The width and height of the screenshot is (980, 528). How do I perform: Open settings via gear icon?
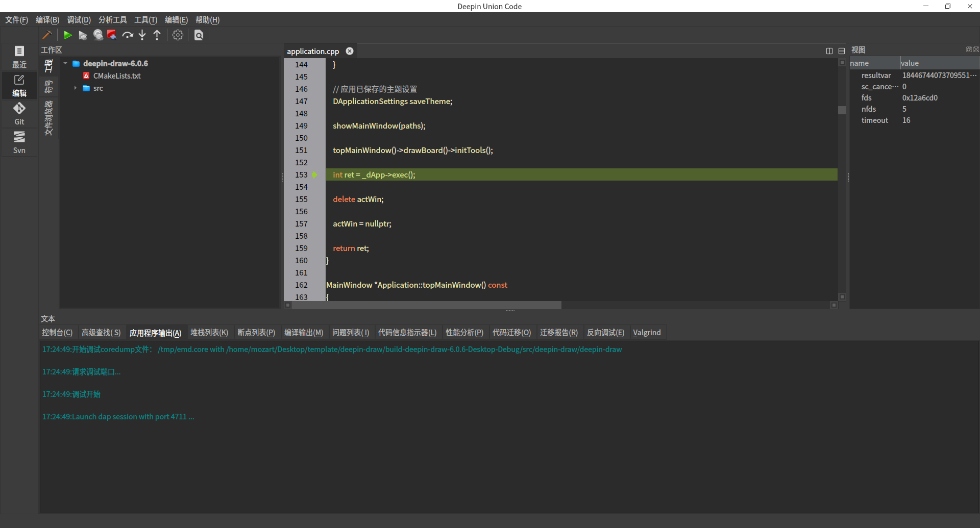point(178,35)
